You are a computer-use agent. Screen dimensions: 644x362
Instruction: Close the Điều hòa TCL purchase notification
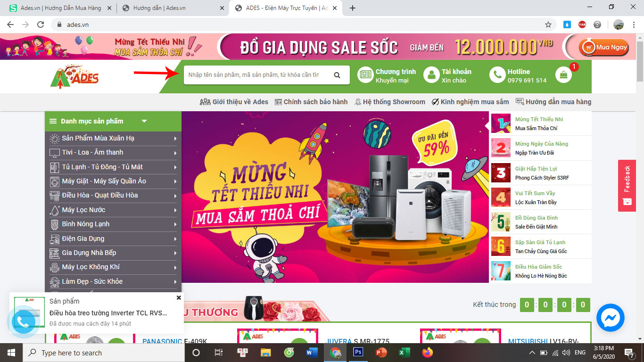179,297
